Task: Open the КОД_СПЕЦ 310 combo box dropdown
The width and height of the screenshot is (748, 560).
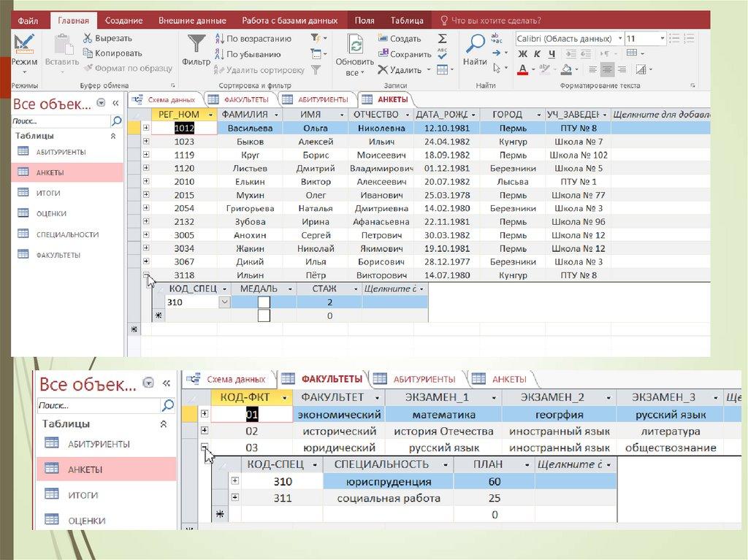Action: click(224, 302)
